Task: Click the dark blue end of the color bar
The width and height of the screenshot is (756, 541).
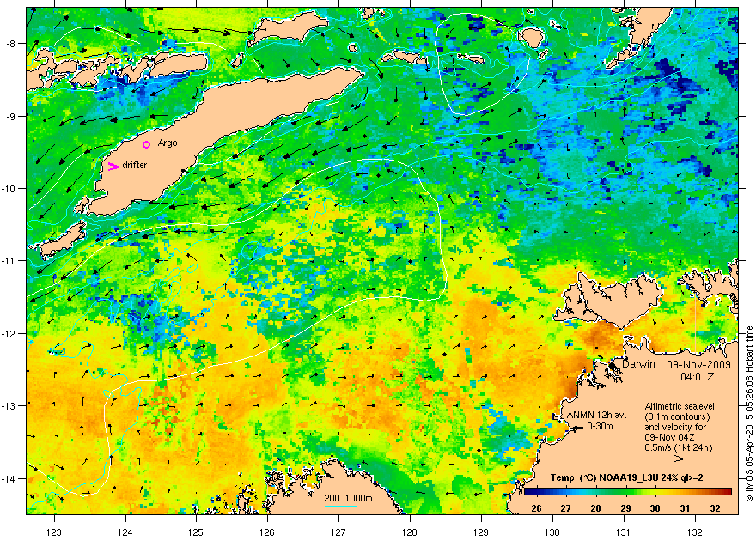Action: coord(528,492)
